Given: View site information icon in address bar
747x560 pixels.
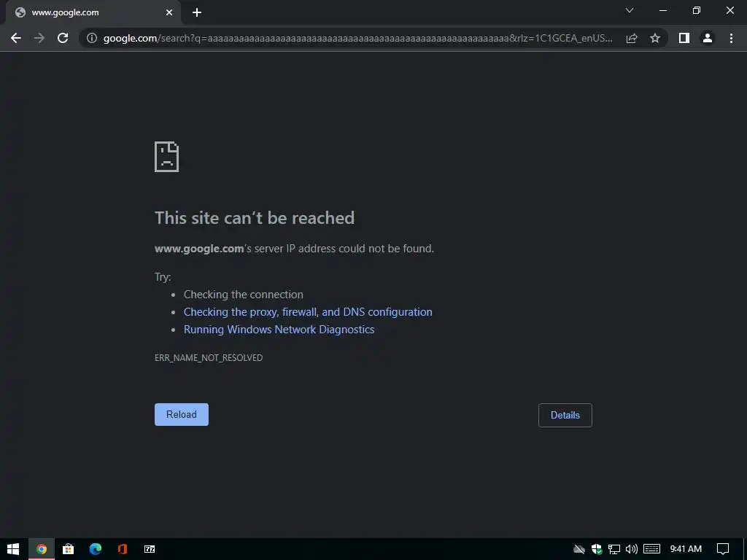Looking at the screenshot, I should click(x=91, y=38).
